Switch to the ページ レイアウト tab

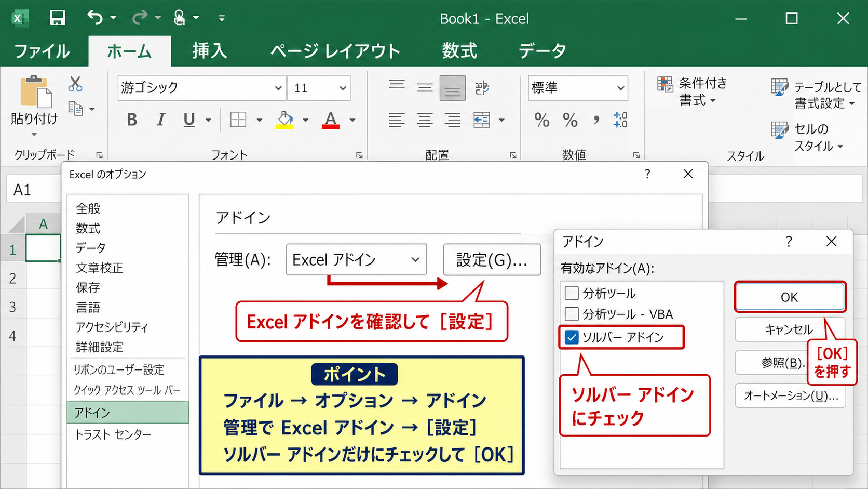pyautogui.click(x=335, y=51)
